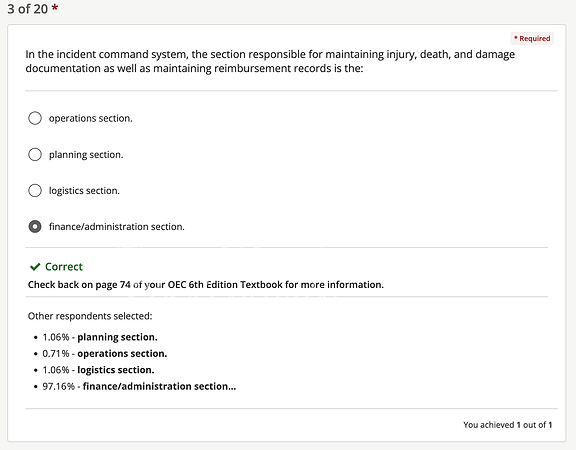The image size is (576, 450).
Task: Click the 3 of 20 question counter
Action: [28, 9]
